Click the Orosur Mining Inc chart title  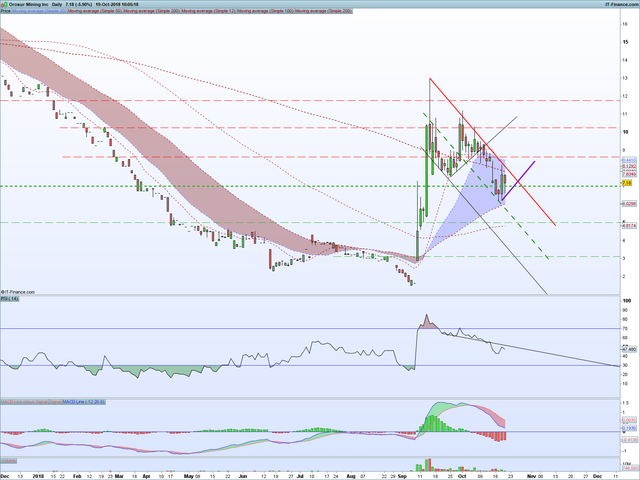coord(29,4)
